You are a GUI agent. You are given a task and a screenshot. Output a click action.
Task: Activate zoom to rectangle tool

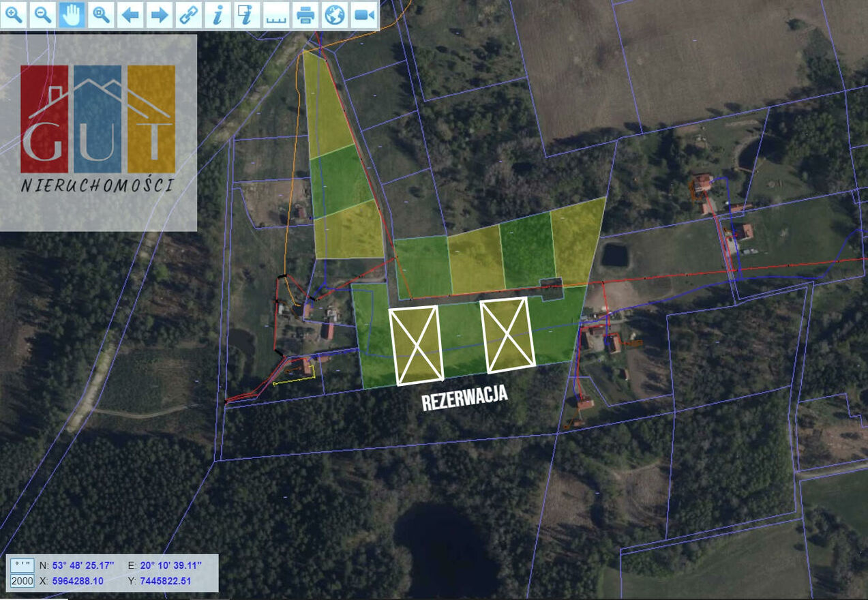coord(101,14)
